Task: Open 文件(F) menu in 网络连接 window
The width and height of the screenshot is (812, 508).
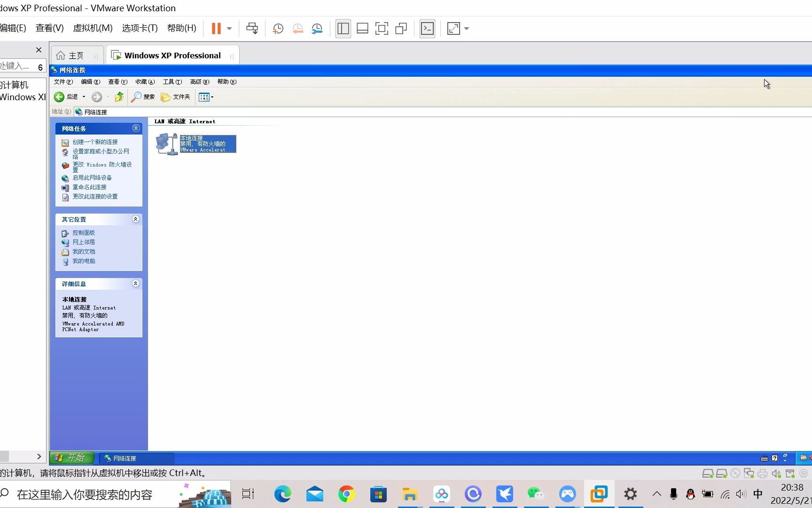Action: coord(63,82)
